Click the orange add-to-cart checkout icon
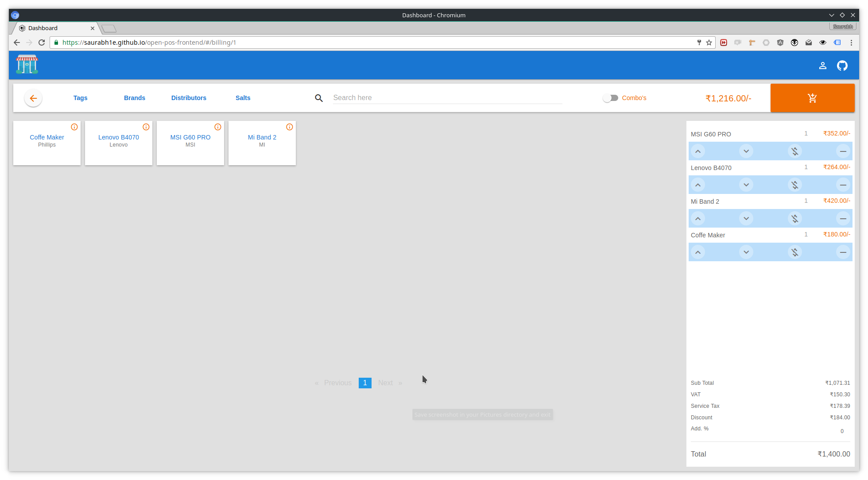This screenshot has height=480, width=868. tap(812, 98)
